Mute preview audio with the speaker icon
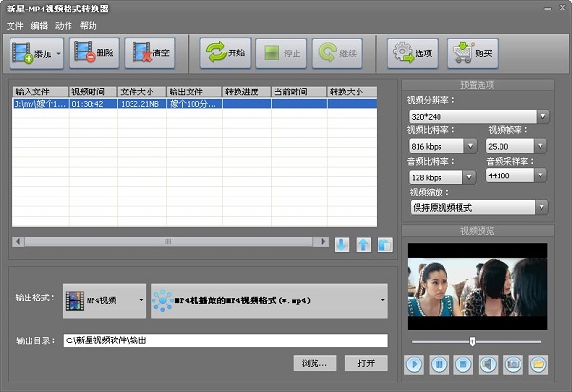The image size is (572, 392). (488, 364)
